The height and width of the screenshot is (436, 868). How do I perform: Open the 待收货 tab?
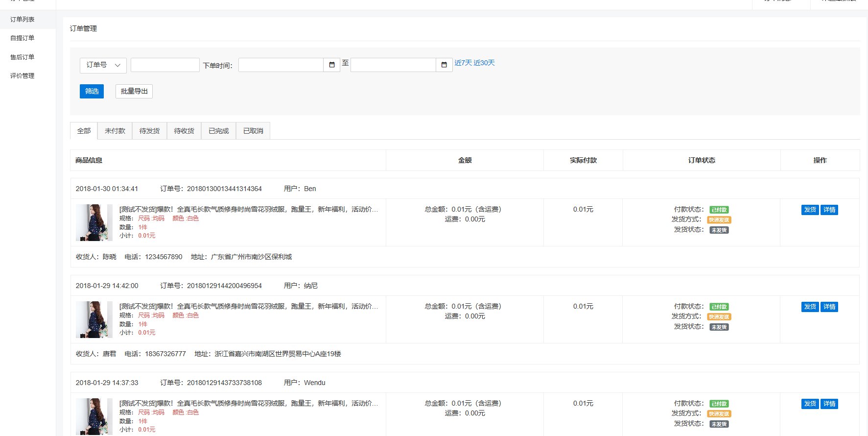click(x=184, y=131)
